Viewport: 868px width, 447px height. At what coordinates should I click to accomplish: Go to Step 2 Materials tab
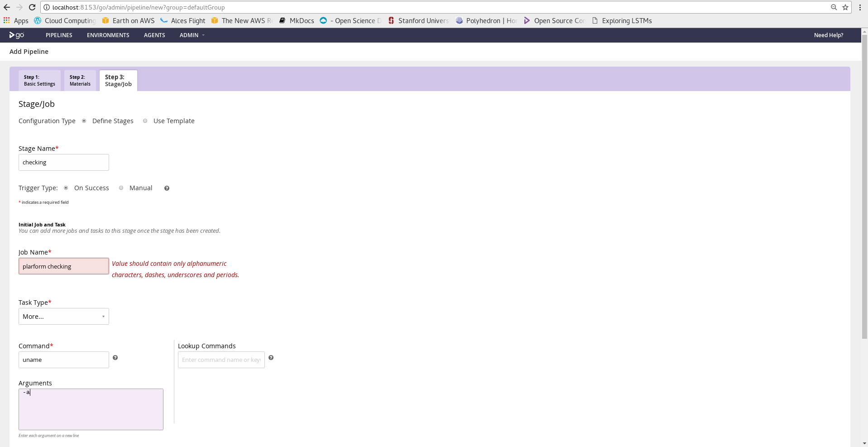pyautogui.click(x=80, y=81)
